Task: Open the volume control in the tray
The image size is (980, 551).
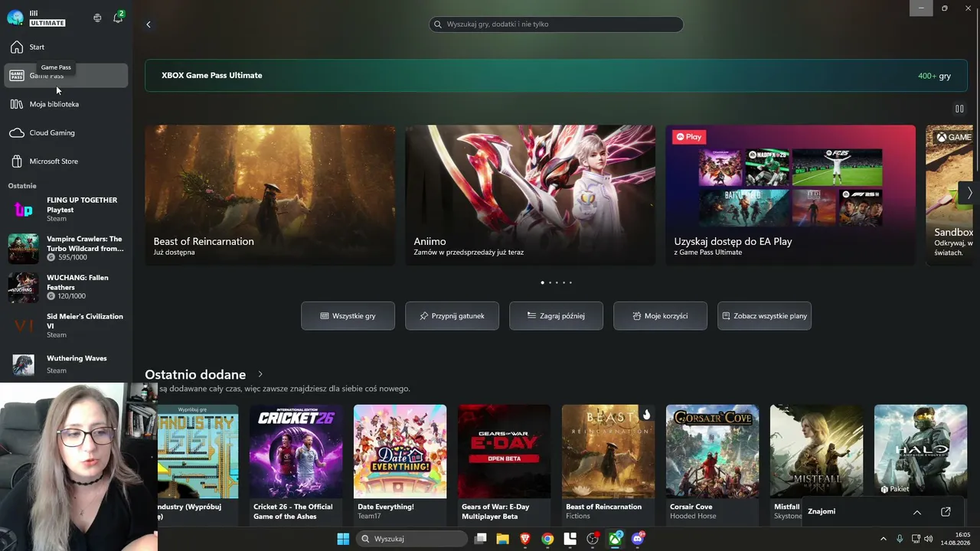Action: click(929, 539)
